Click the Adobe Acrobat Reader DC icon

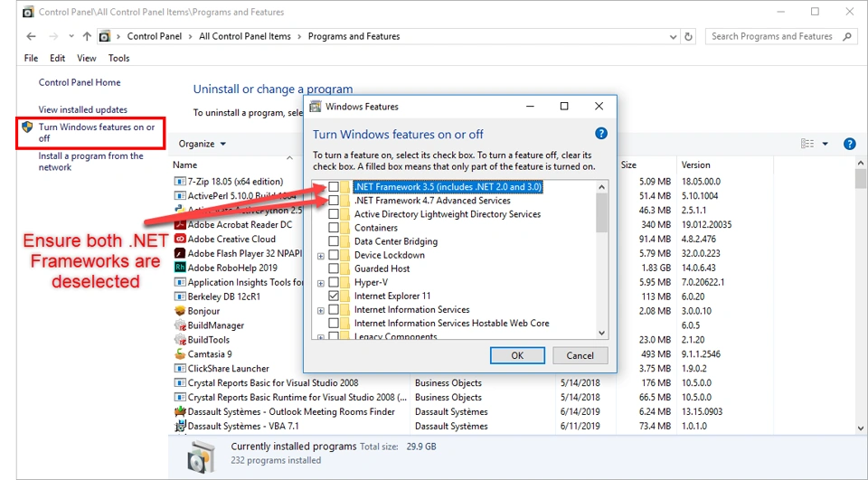click(179, 224)
